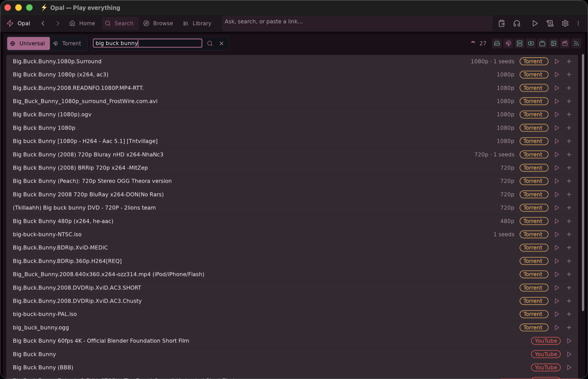Click Torrent badge for big-buck-bunny-PAL.iso
588x379 pixels.
534,314
